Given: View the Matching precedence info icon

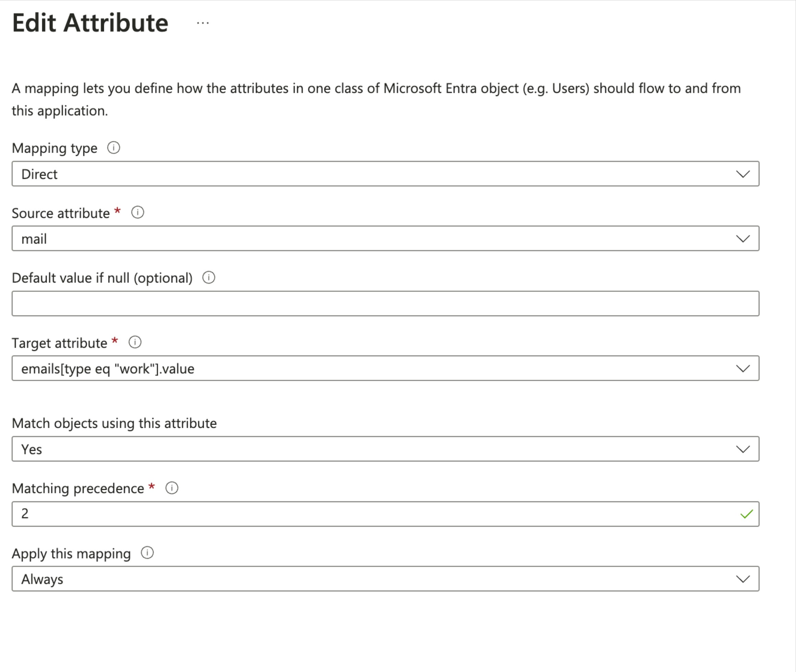Looking at the screenshot, I should coord(172,487).
